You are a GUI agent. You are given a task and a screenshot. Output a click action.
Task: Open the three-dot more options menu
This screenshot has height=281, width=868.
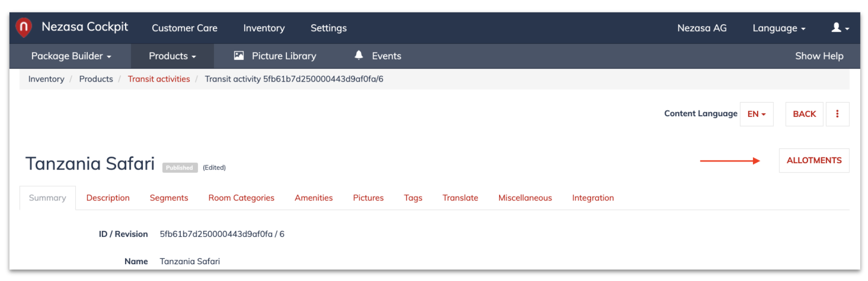838,114
